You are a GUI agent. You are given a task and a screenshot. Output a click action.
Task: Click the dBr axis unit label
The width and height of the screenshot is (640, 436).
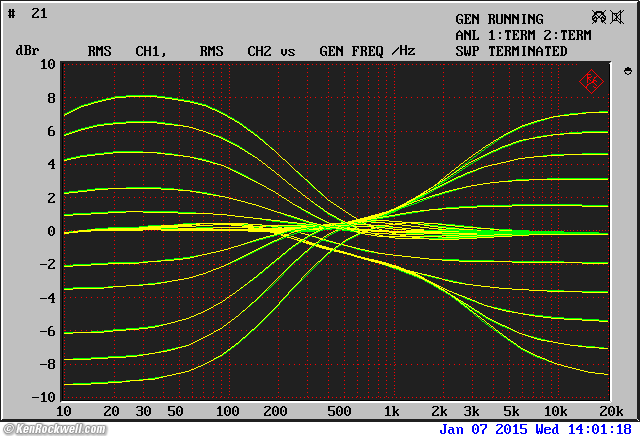tap(26, 51)
